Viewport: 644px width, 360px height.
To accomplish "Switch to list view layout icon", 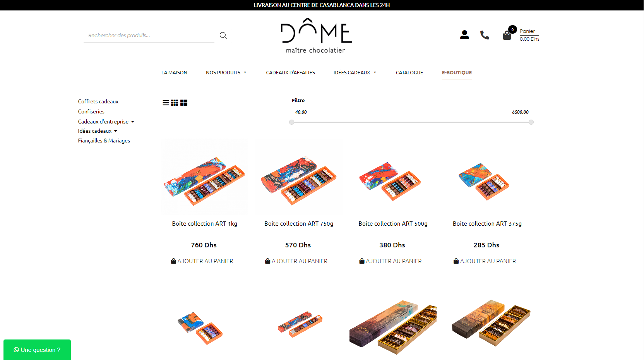I will [x=166, y=103].
